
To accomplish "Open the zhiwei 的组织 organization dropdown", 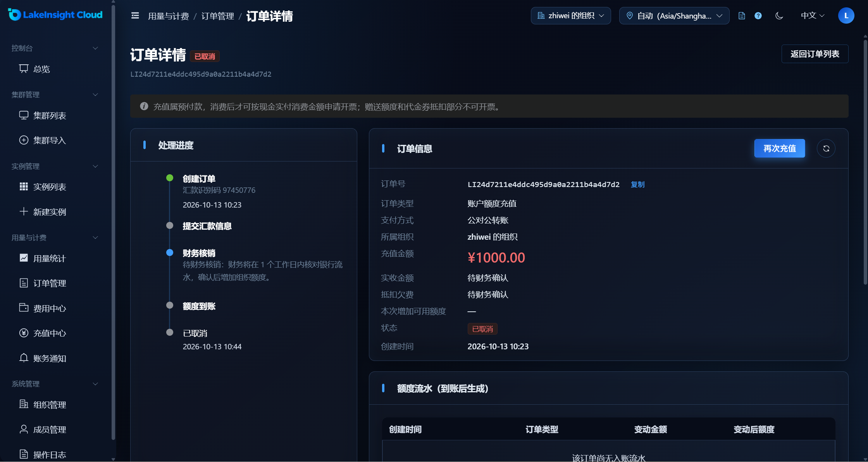I will coord(571,15).
